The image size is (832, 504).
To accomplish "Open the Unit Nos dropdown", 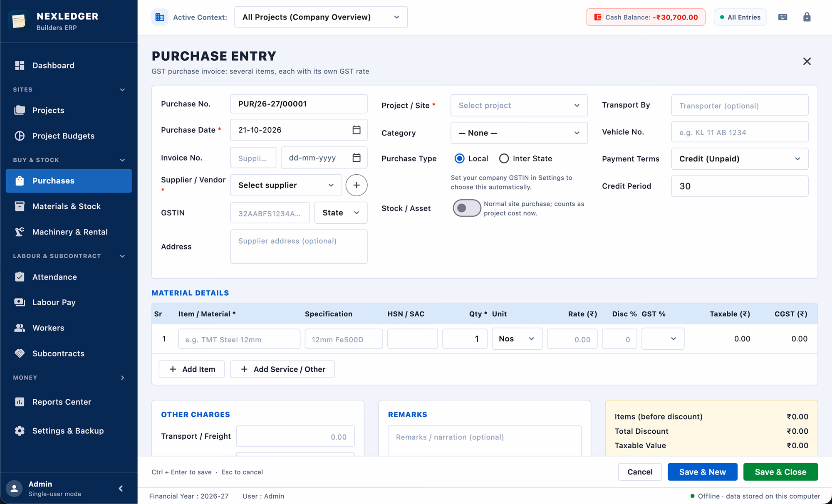I will pyautogui.click(x=517, y=338).
